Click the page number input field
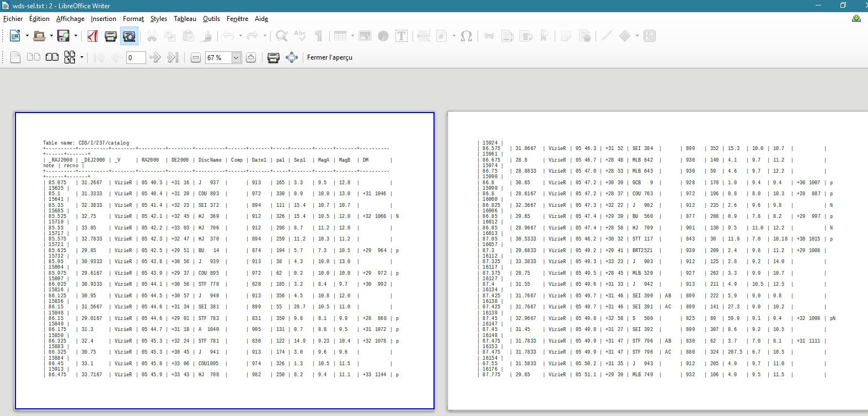This screenshot has width=868, height=416. point(136,57)
